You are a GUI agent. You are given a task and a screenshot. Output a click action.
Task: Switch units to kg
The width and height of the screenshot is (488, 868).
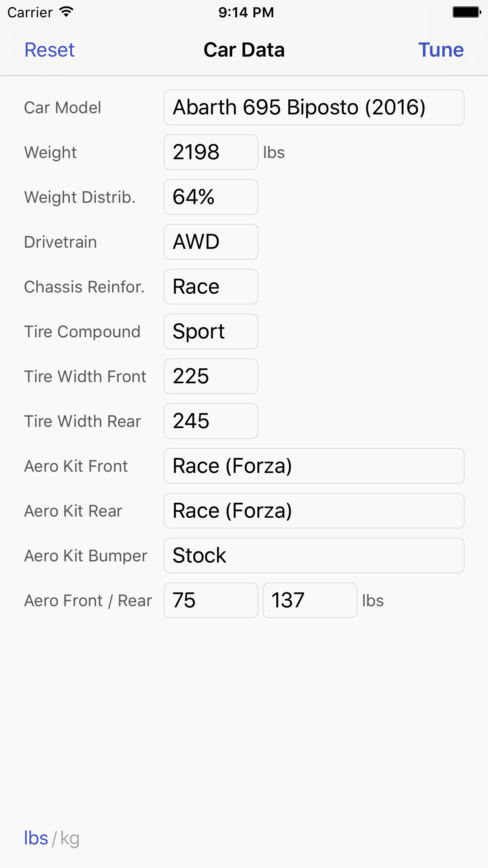pyautogui.click(x=70, y=839)
